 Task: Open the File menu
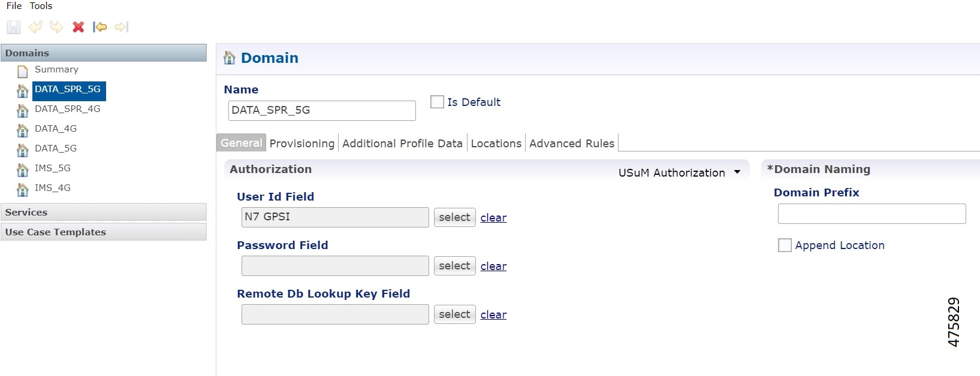(14, 6)
